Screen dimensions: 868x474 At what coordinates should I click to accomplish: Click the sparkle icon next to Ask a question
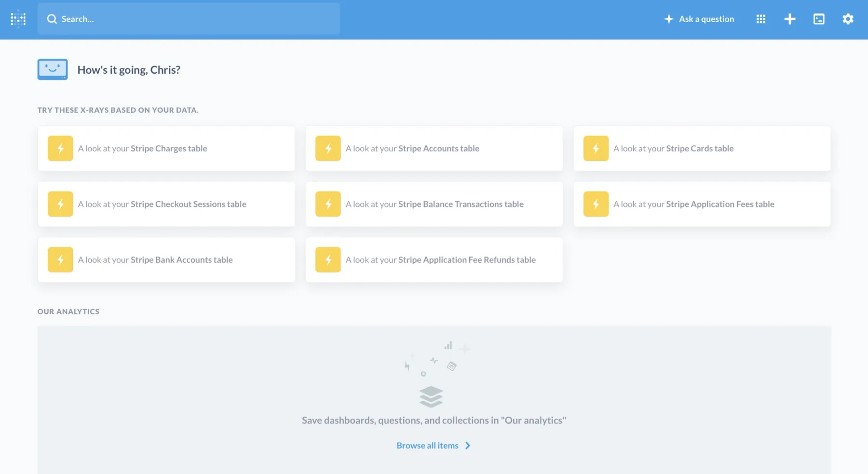[669, 19]
